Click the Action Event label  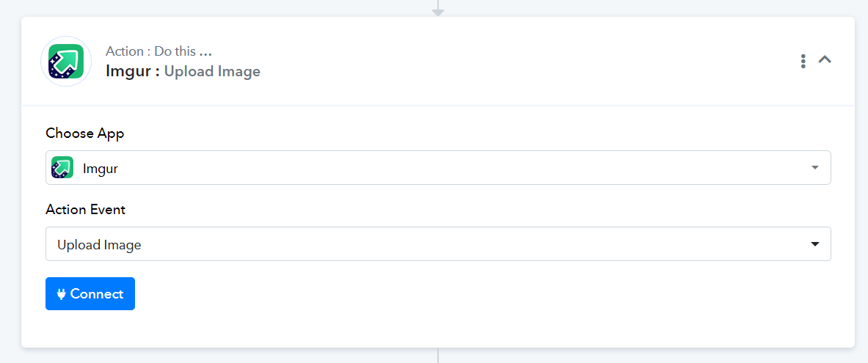(86, 210)
